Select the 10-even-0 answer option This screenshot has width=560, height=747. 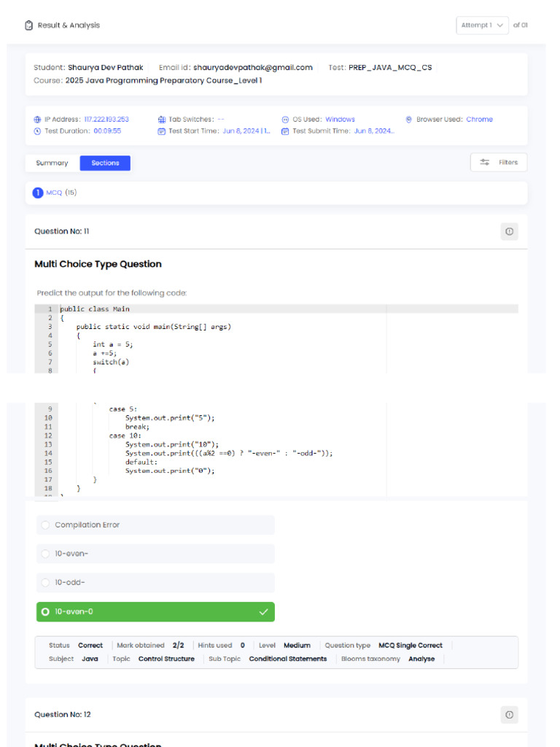pyautogui.click(x=46, y=612)
